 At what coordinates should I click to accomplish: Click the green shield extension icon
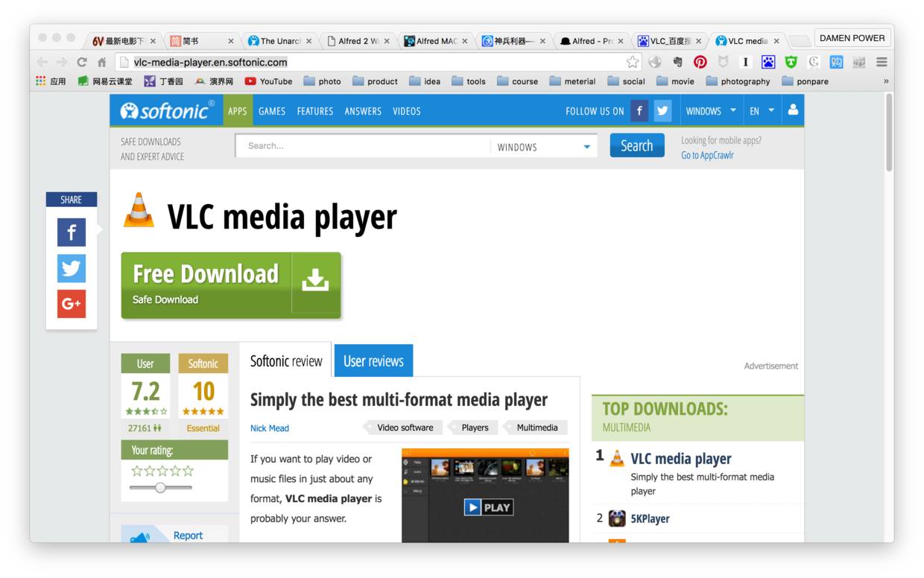[791, 62]
